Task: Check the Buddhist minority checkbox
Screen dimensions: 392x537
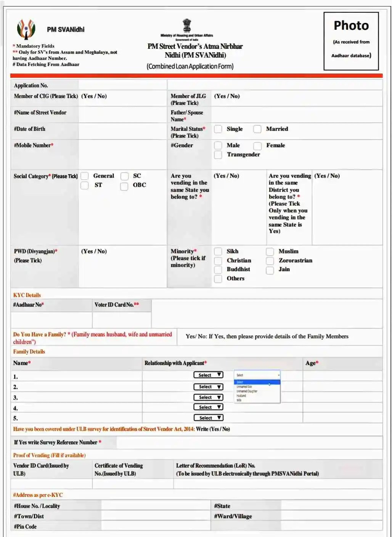Action: 218,269
